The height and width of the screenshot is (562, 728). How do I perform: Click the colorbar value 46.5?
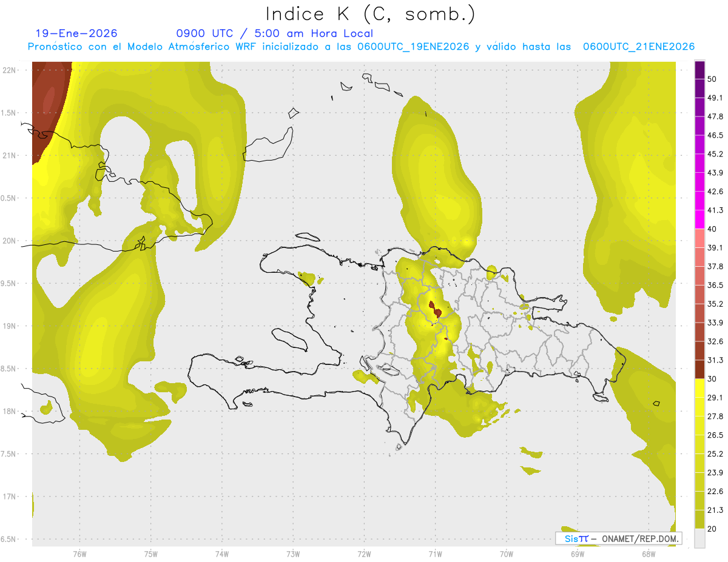tap(715, 135)
